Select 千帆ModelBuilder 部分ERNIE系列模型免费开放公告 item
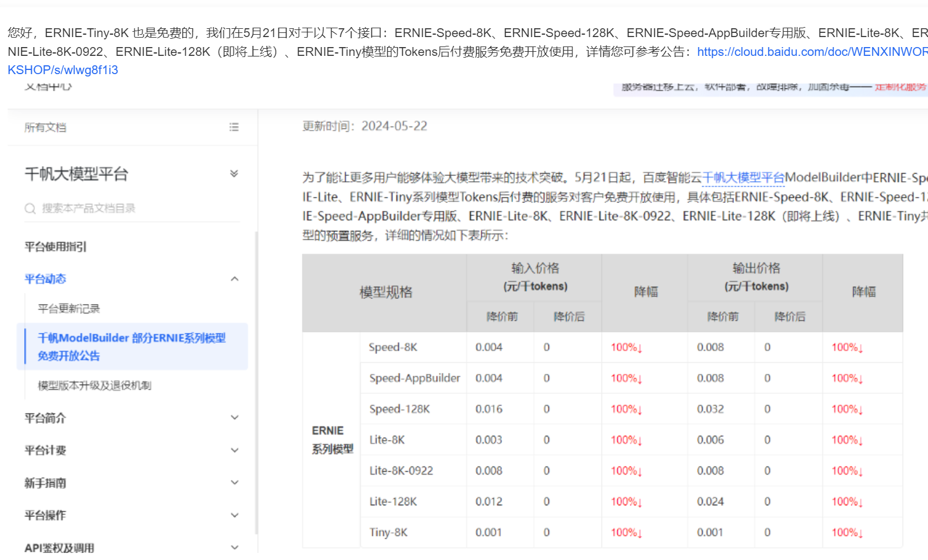 (132, 346)
